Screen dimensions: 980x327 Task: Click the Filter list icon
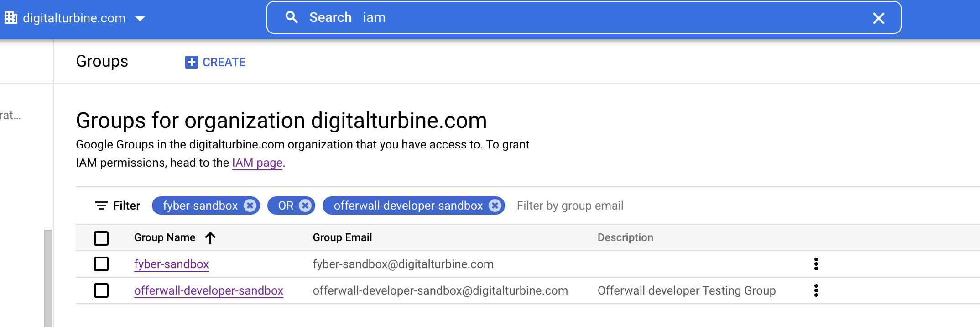point(101,206)
